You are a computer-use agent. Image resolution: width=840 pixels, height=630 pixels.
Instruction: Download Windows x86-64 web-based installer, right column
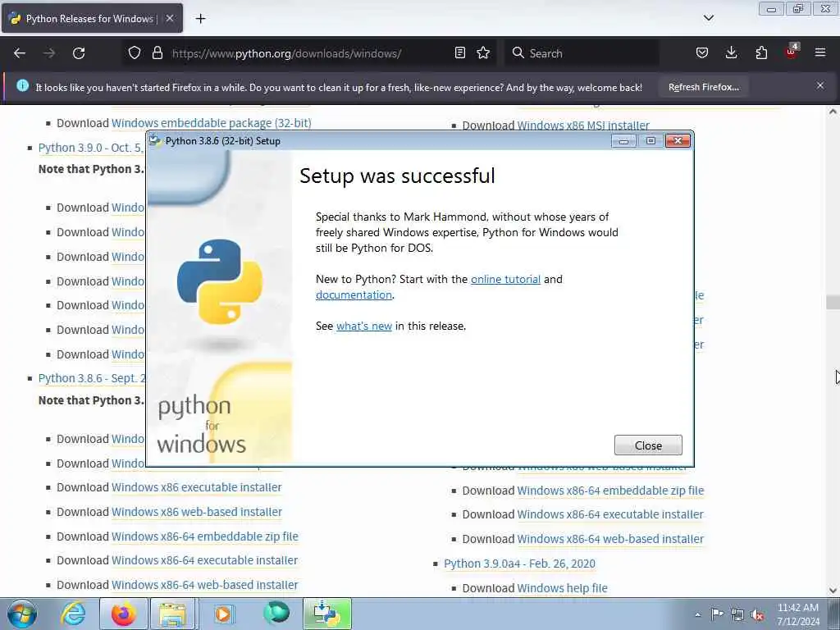click(610, 538)
